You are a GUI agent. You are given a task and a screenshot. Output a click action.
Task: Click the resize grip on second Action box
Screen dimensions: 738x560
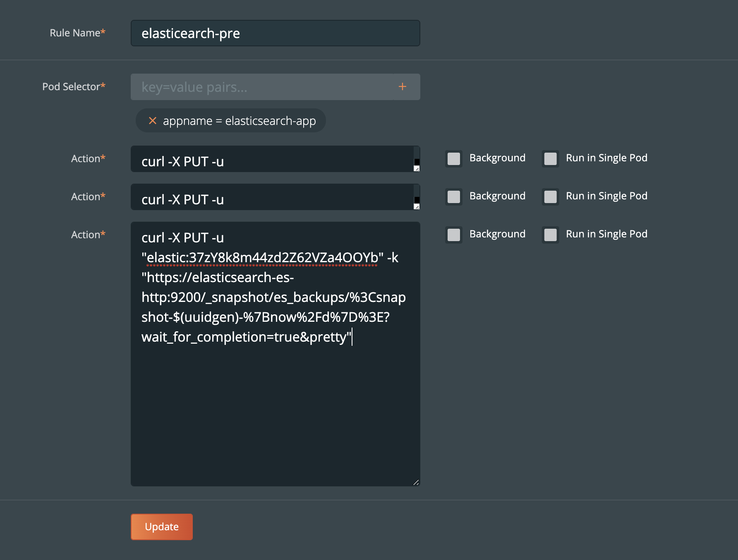417,207
